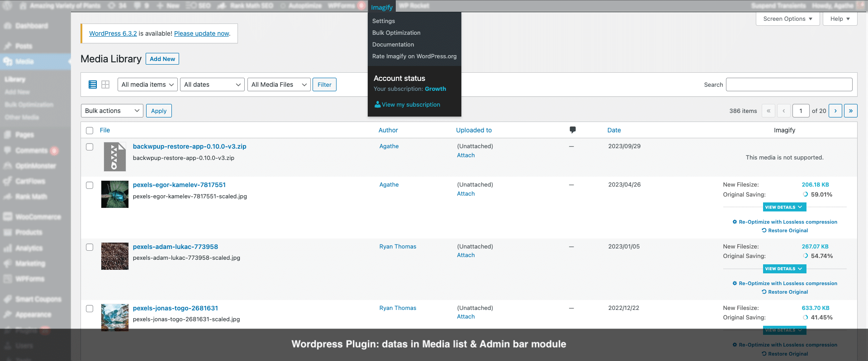Click Growth subscription link

pyautogui.click(x=435, y=89)
